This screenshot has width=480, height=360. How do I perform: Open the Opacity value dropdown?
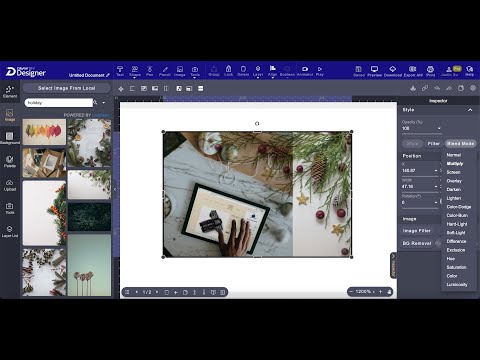pos(439,128)
